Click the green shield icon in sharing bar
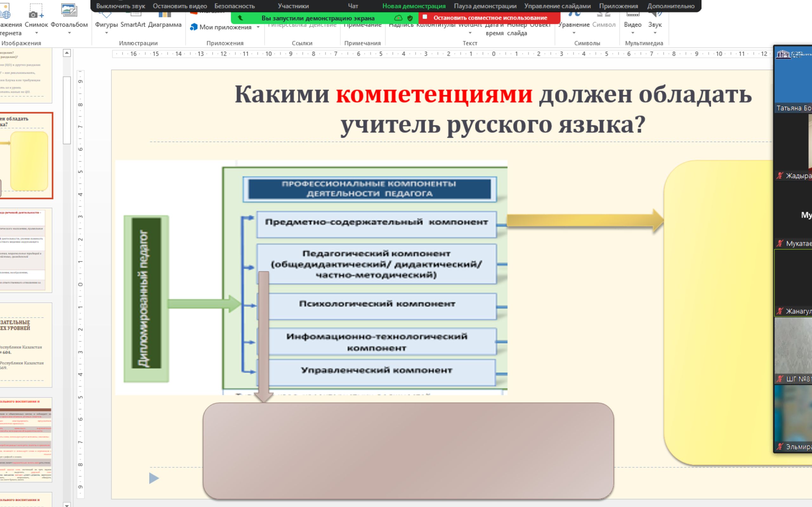The height and width of the screenshot is (507, 812). point(410,18)
